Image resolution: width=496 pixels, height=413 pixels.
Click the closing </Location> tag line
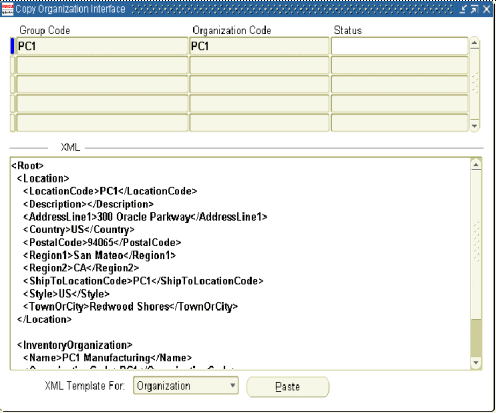click(44, 319)
